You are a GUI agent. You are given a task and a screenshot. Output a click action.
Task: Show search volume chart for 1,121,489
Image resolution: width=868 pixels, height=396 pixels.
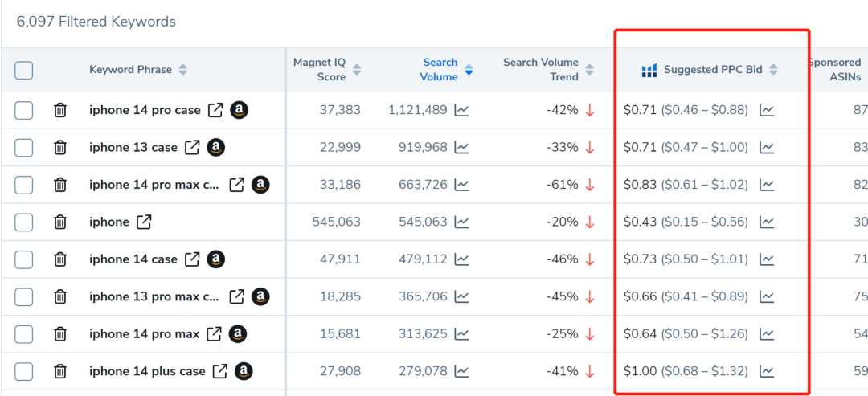tap(461, 110)
